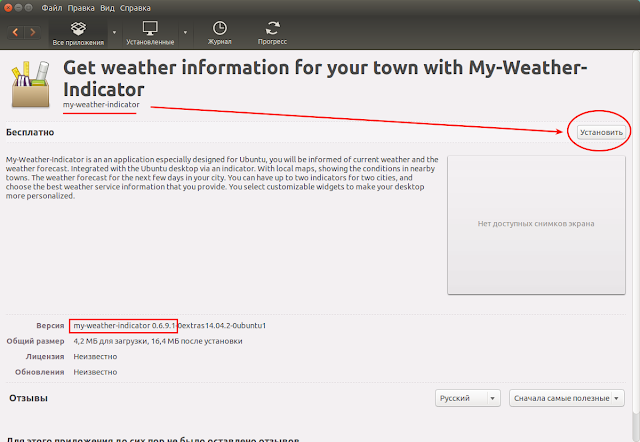Expand the dropdown arrow beside Все приложения
This screenshot has width=640, height=442.
tap(114, 32)
